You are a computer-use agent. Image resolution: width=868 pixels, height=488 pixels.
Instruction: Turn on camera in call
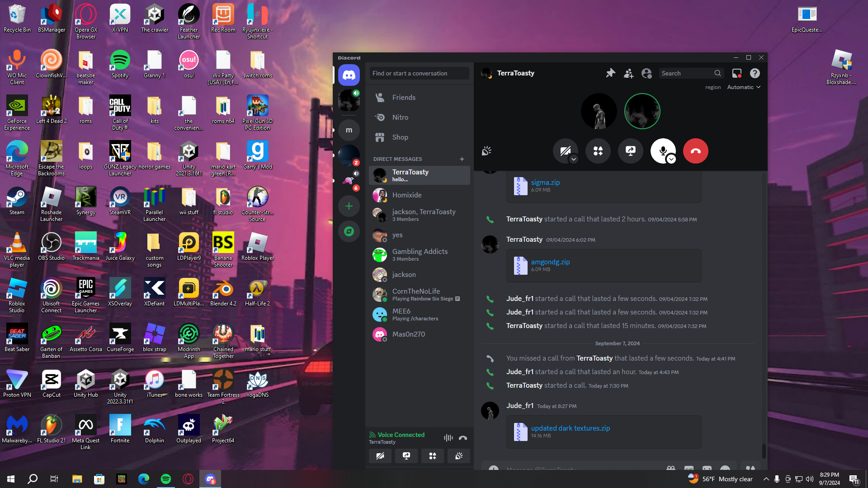point(564,150)
